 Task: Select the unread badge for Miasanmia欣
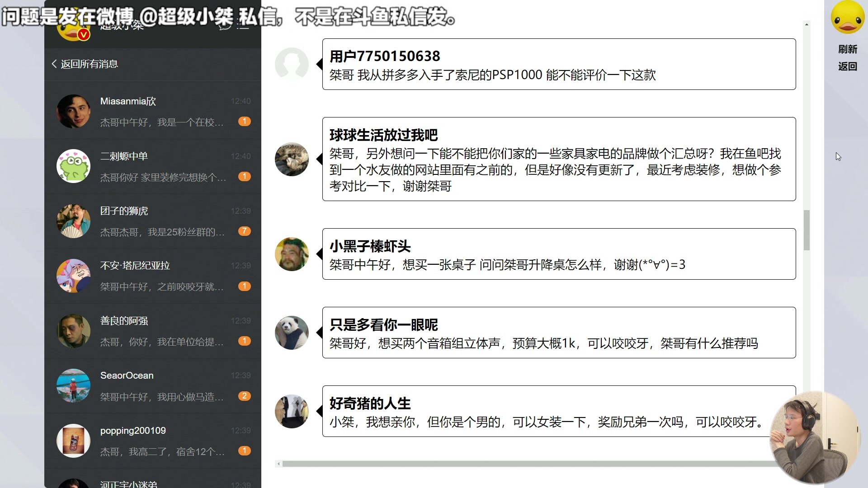pos(244,121)
